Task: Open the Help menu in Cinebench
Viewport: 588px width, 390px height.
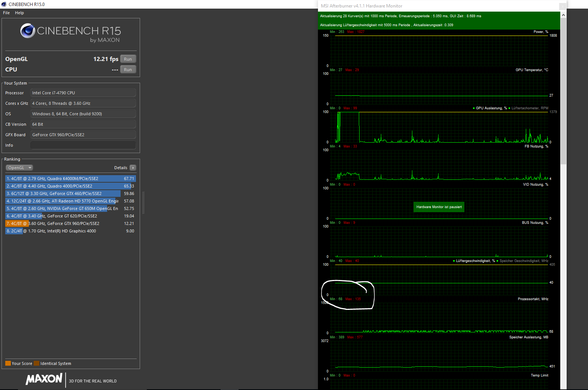Action: pyautogui.click(x=19, y=13)
